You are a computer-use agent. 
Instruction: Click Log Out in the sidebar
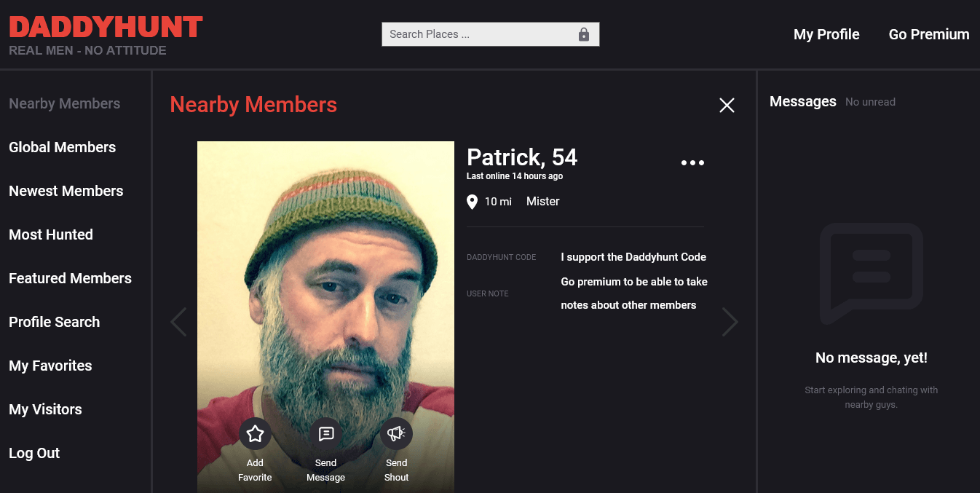pyautogui.click(x=34, y=453)
